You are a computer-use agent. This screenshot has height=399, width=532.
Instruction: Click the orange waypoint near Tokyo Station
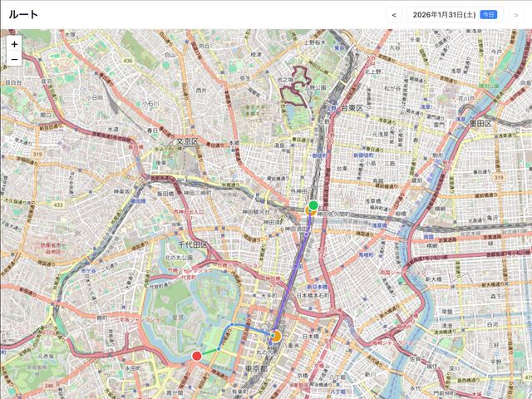275,336
